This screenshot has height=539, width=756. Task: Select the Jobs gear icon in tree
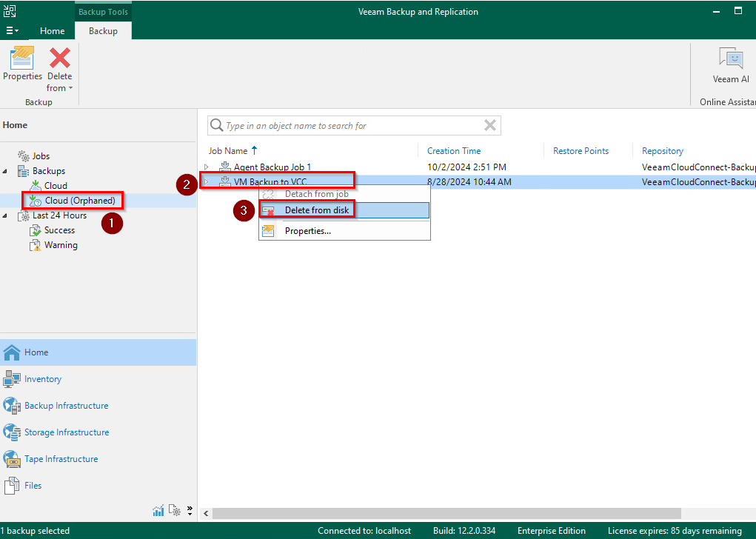click(x=24, y=155)
